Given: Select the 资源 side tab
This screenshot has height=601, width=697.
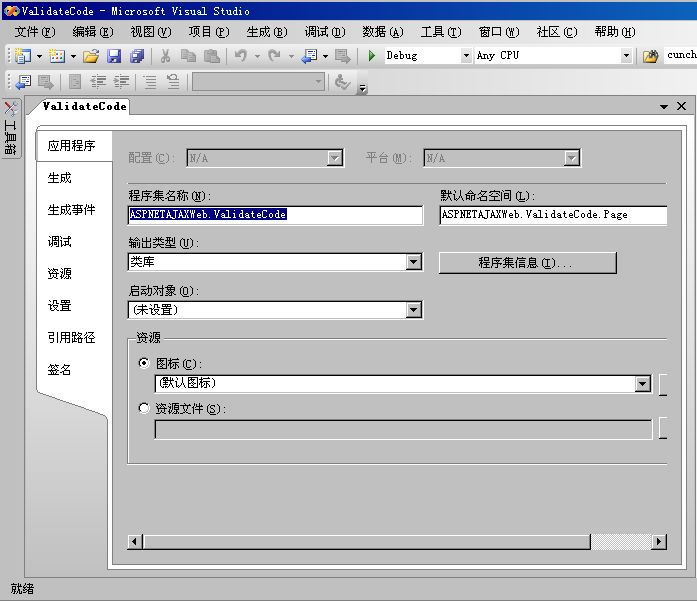Looking at the screenshot, I should pos(60,273).
